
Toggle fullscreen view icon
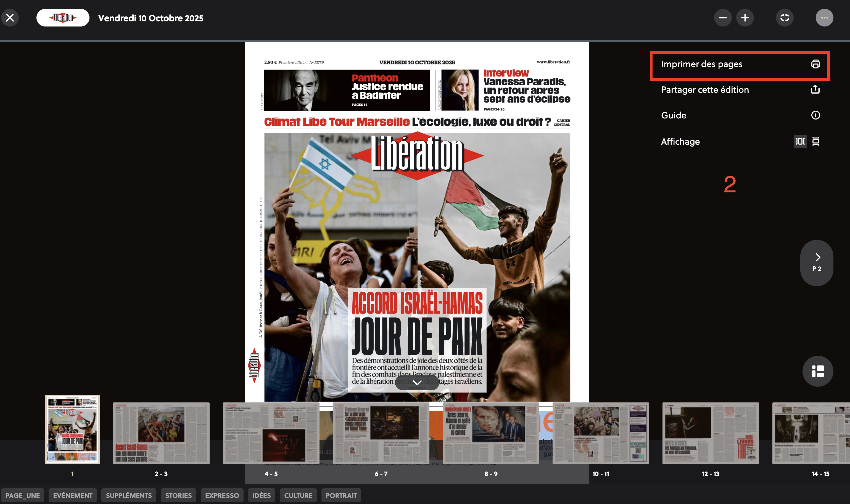coord(785,18)
